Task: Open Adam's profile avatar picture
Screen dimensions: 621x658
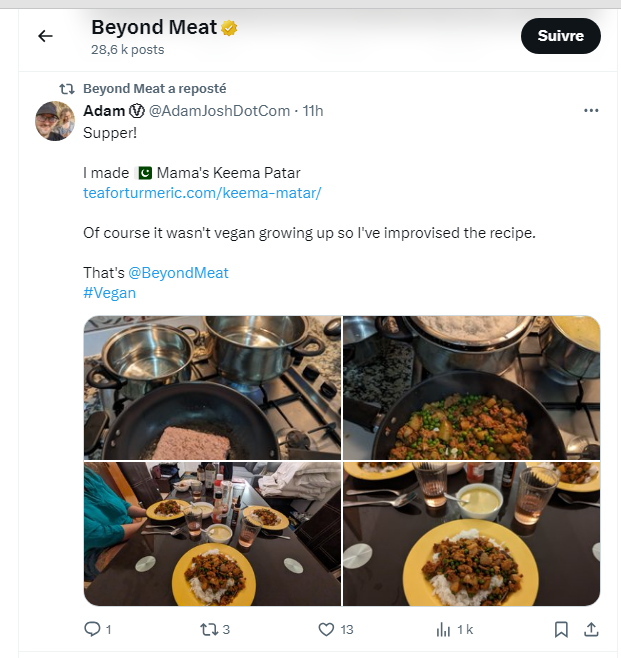Action: click(55, 121)
